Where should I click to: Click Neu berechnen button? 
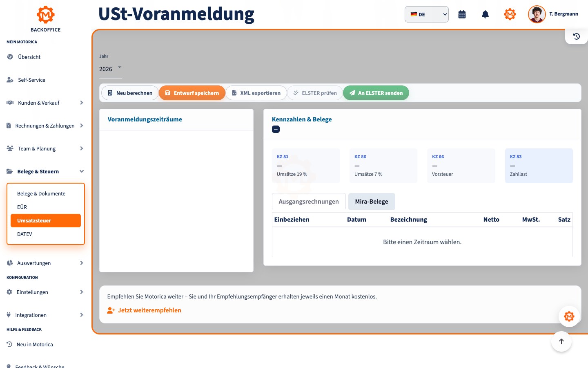130,93
